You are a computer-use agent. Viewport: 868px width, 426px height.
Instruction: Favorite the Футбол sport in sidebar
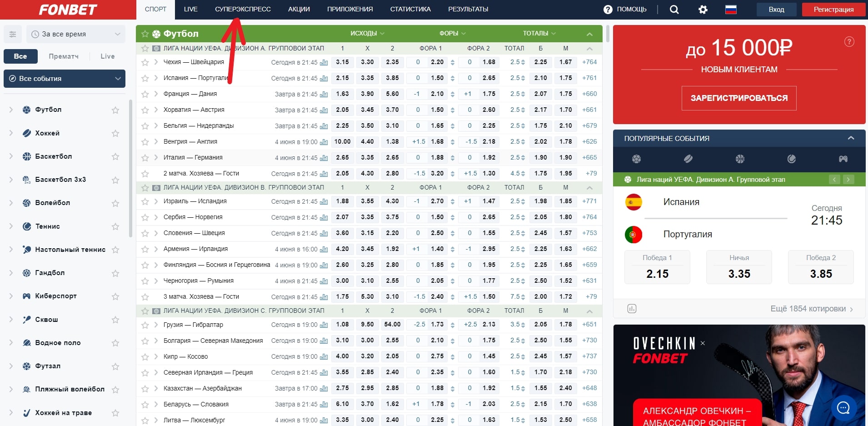click(115, 110)
